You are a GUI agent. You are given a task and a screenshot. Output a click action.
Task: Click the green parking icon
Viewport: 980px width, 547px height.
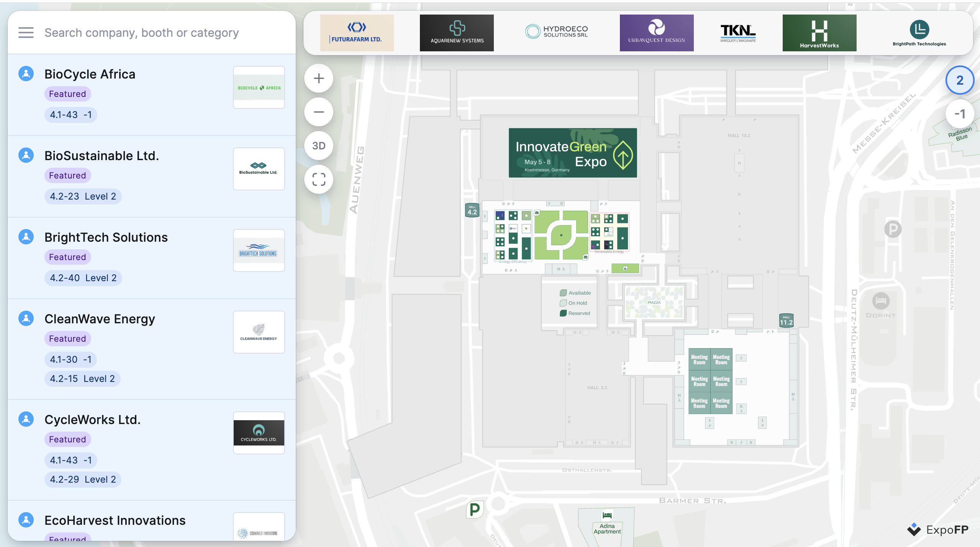(475, 509)
